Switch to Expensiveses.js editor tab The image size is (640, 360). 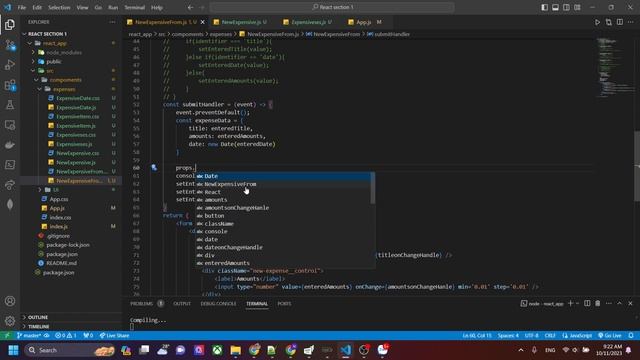[309, 22]
